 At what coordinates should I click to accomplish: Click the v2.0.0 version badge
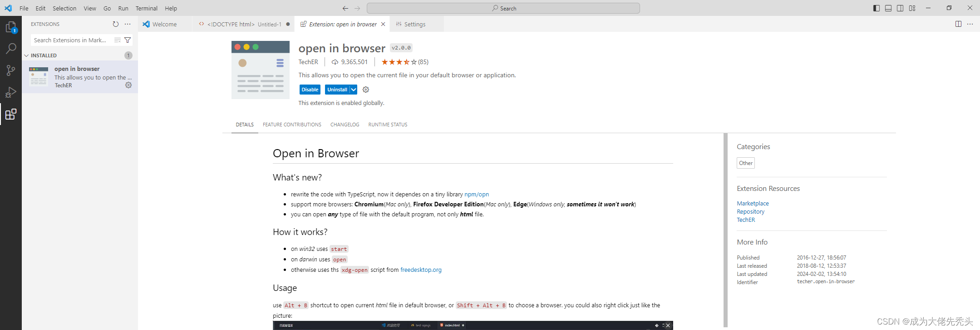[401, 48]
